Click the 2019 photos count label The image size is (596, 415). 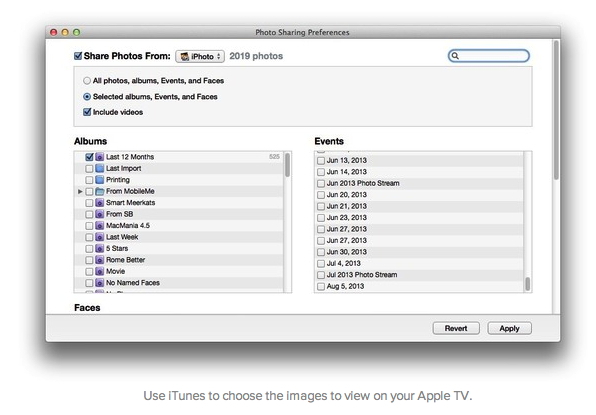click(x=256, y=56)
